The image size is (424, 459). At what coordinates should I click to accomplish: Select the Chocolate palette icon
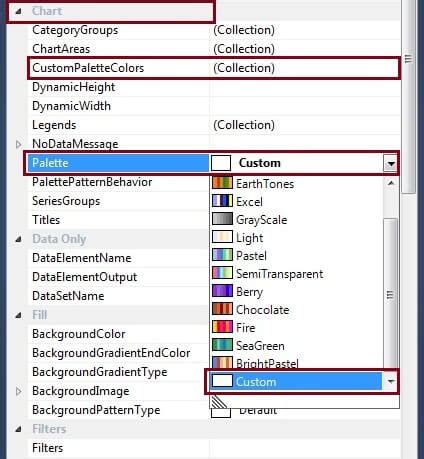[222, 309]
